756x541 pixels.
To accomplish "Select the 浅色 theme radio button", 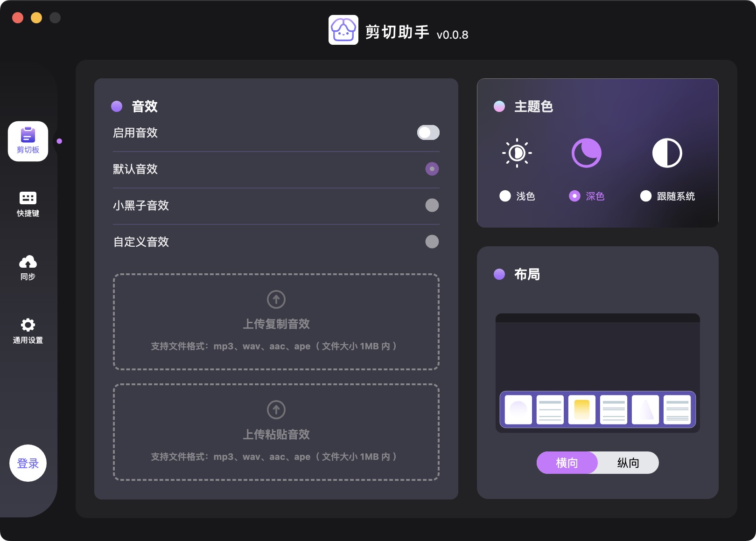I will (x=505, y=196).
